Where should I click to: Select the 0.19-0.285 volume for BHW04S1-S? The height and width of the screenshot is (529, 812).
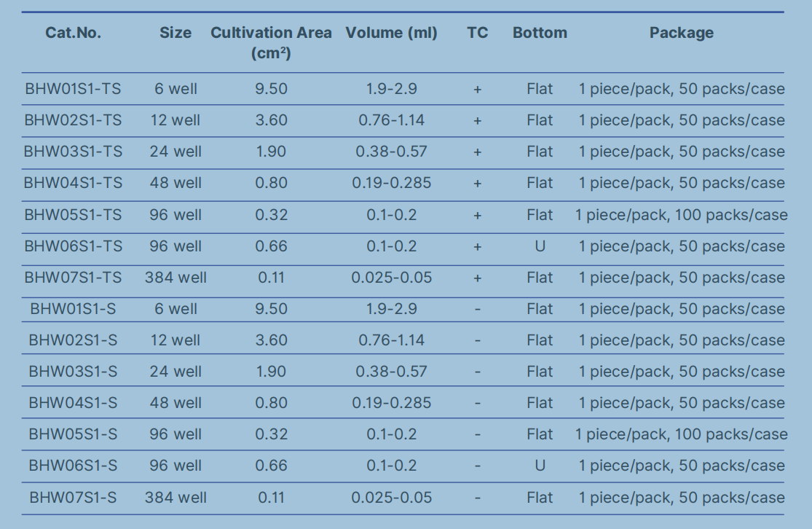[x=391, y=403]
